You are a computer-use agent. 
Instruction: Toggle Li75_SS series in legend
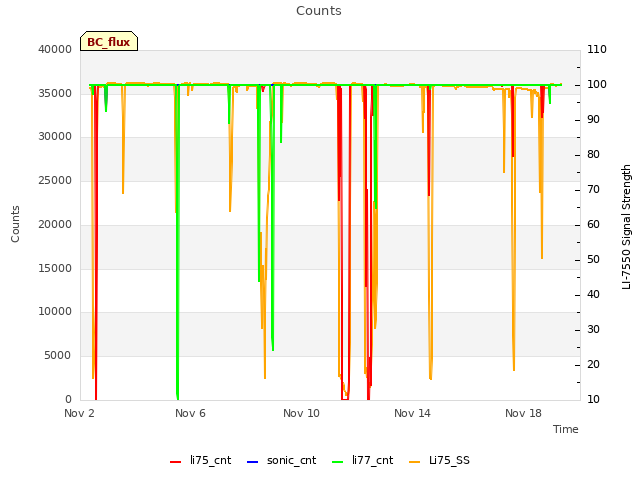(x=439, y=460)
